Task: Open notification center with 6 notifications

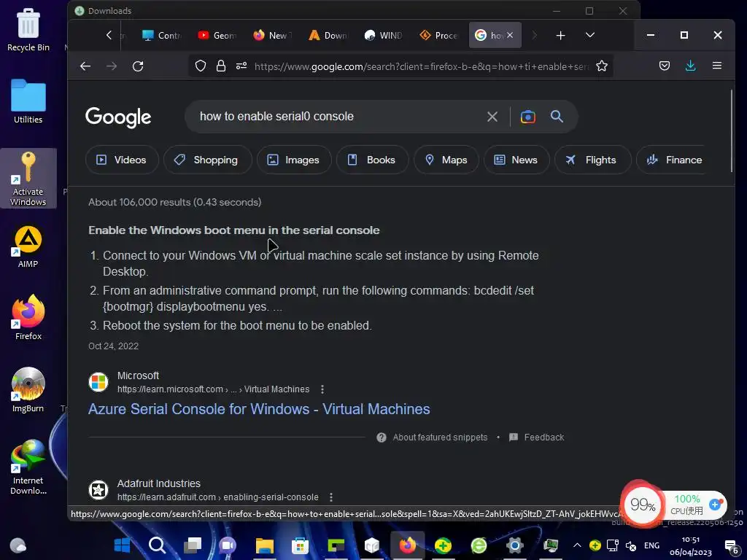Action: (731, 546)
